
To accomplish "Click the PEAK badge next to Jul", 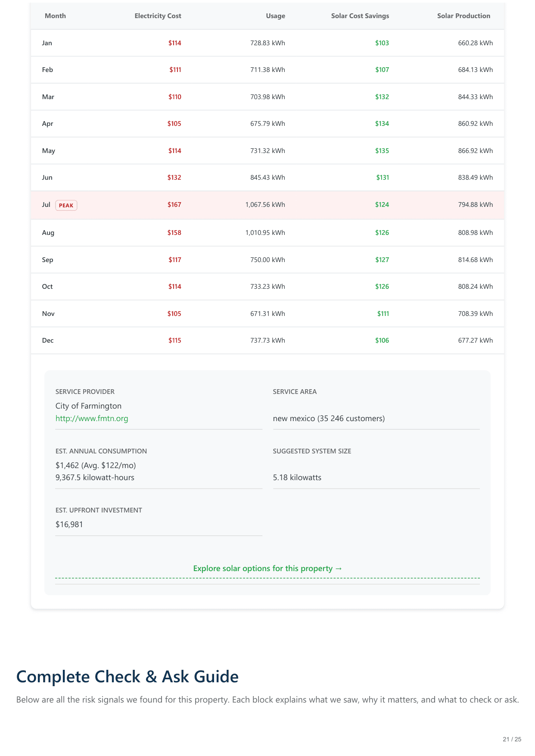I will (x=66, y=206).
